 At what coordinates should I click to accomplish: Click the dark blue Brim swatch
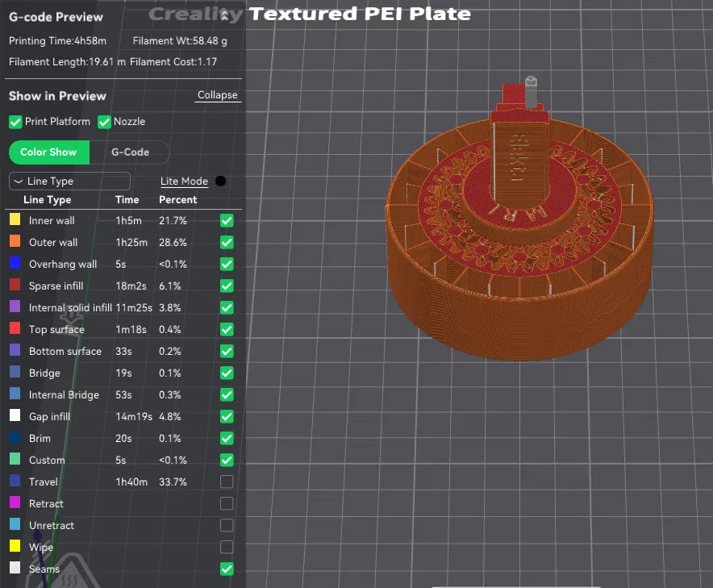coord(15,437)
